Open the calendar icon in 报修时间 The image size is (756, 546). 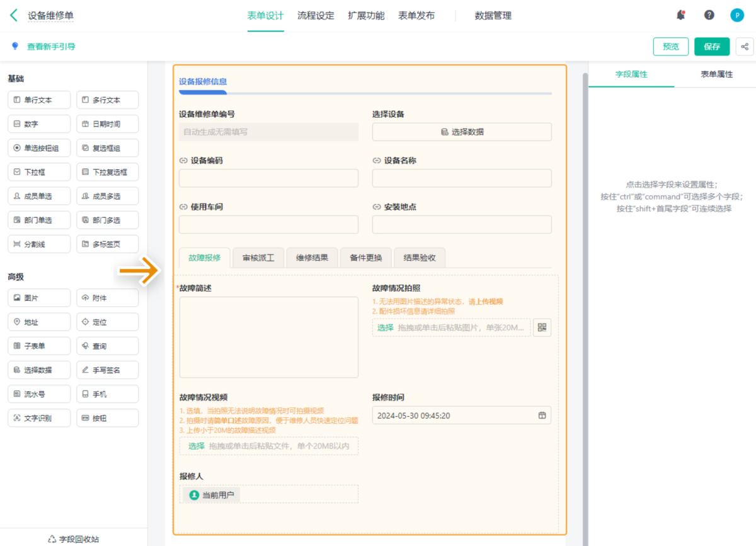pyautogui.click(x=541, y=416)
